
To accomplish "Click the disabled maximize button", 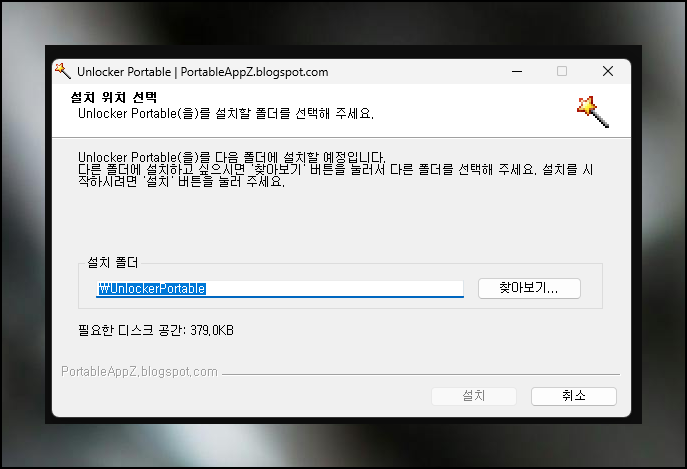I will click(x=562, y=71).
